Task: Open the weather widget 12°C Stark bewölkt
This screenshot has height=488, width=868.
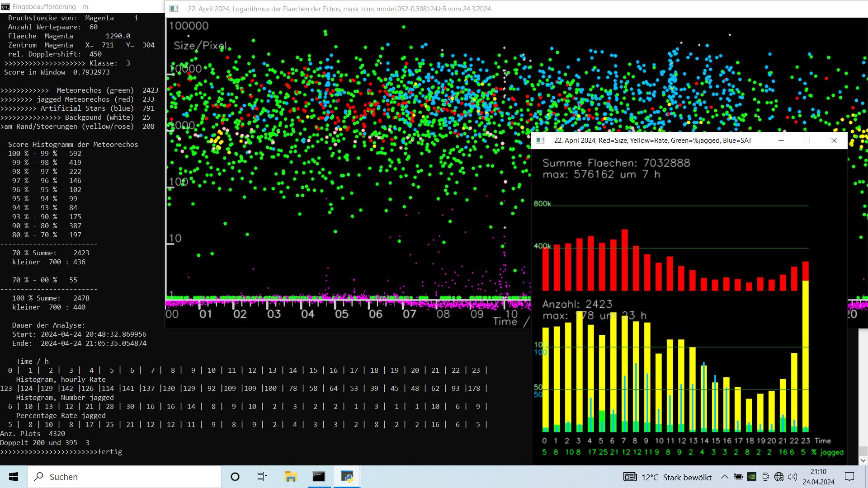Action: tap(668, 477)
